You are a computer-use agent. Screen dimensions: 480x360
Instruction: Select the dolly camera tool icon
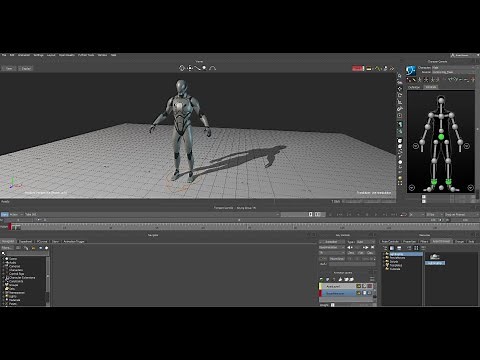[x=197, y=68]
